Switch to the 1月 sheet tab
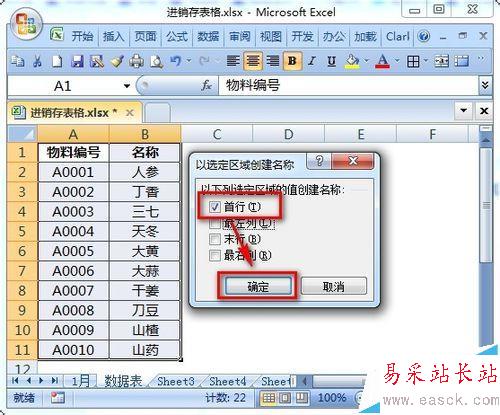 81,381
